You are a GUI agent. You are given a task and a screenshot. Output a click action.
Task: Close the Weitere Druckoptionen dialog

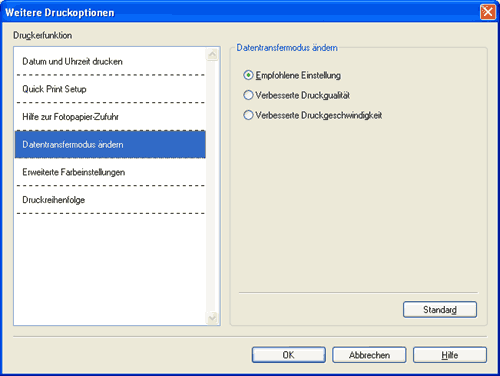point(488,12)
